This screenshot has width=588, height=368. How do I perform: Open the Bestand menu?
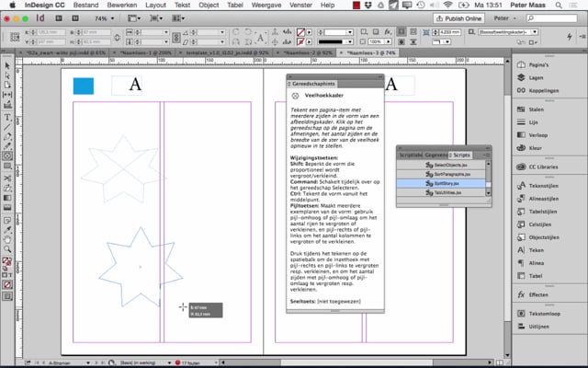pos(85,6)
